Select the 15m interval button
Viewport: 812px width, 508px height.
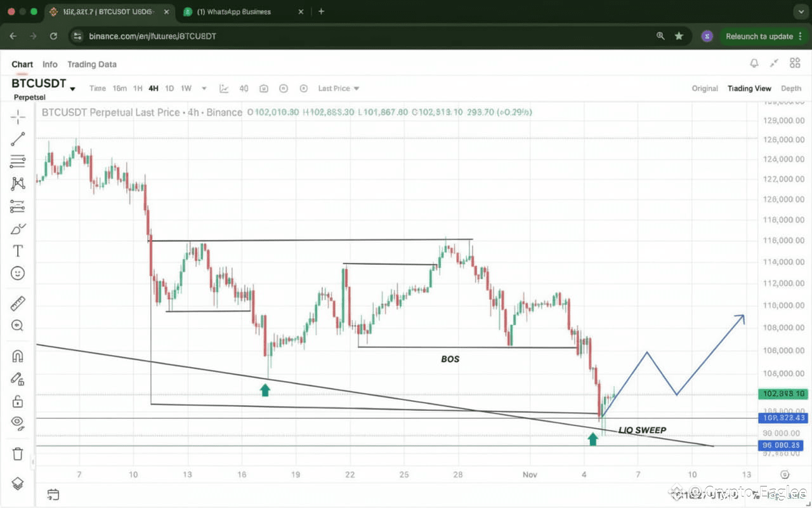pos(120,89)
